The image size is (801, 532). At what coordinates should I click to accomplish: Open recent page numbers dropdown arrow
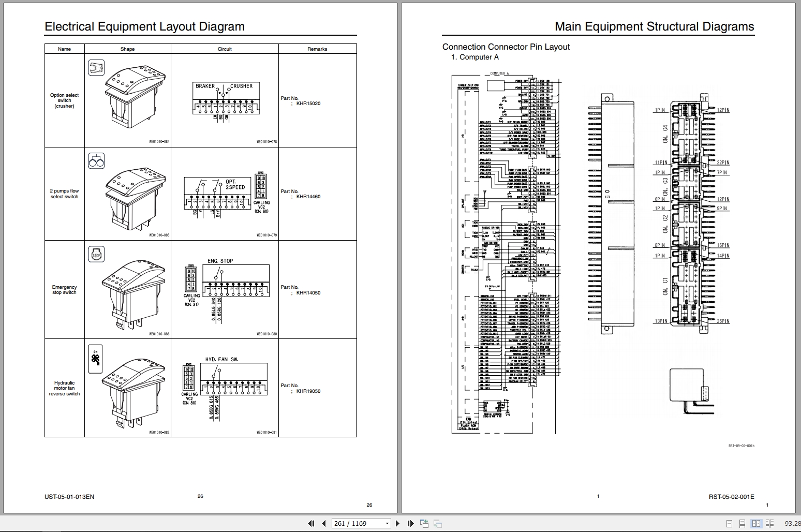pos(387,523)
